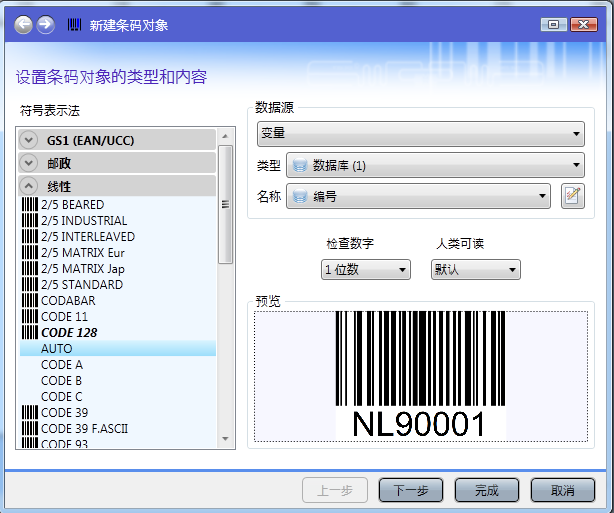Click the forward arrow in the title bar
This screenshot has height=513, width=614.
point(45,25)
